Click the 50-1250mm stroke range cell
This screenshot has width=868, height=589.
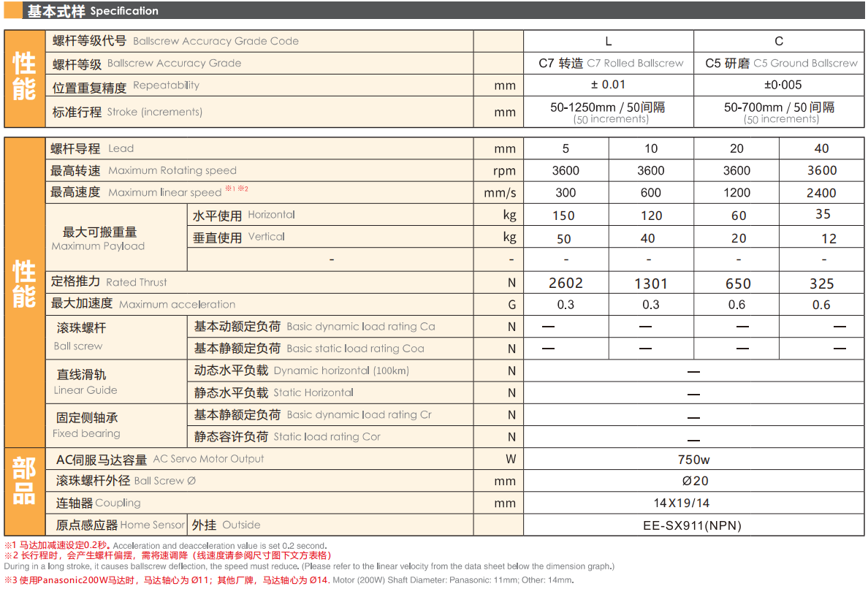coord(608,112)
